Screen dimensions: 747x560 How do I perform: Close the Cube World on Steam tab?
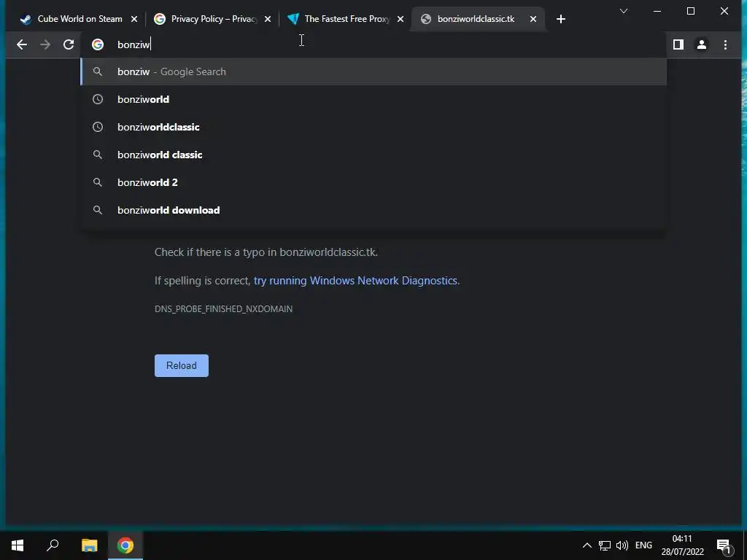pyautogui.click(x=134, y=19)
